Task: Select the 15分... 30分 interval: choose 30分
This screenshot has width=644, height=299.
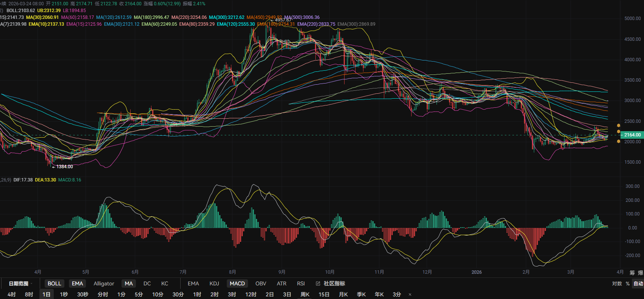Action: (x=178, y=294)
